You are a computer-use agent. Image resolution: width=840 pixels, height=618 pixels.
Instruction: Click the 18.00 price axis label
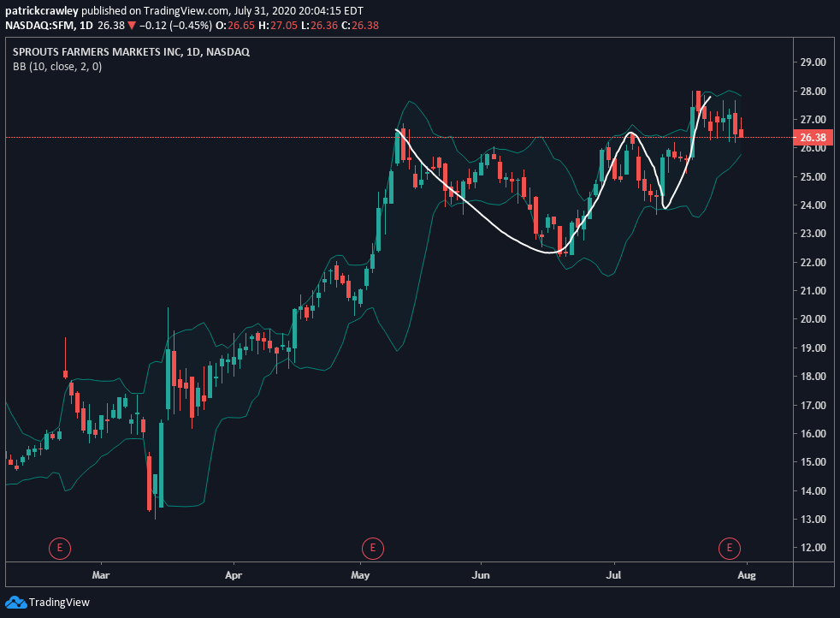[x=813, y=377]
